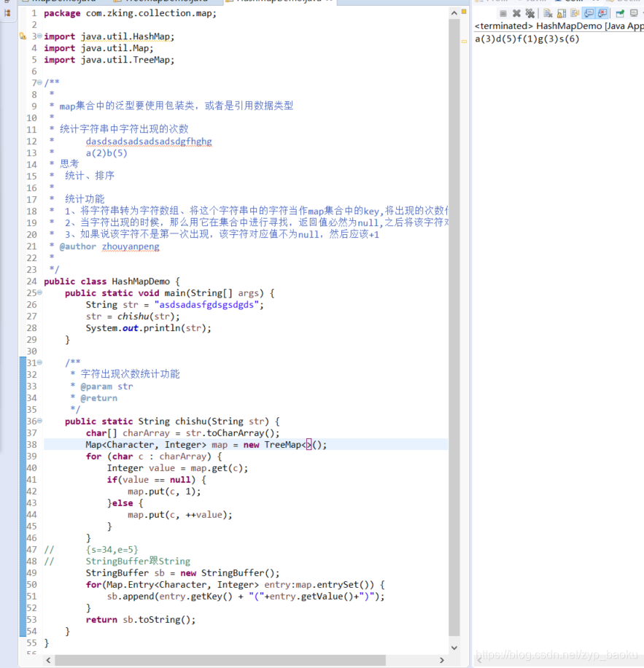
Task: Click the console output a(3)d(5)f(1)g(3)s(6)
Action: point(527,39)
